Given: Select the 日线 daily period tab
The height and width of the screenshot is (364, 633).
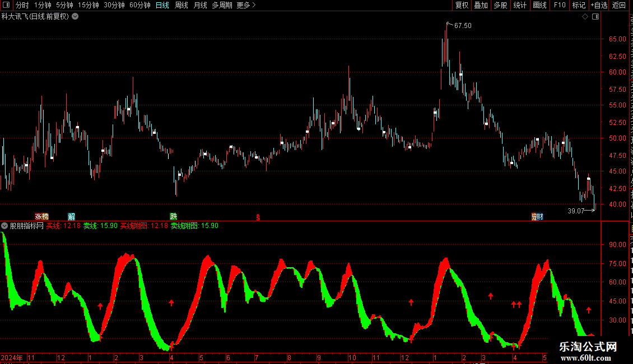Looking at the screenshot, I should (162, 5).
